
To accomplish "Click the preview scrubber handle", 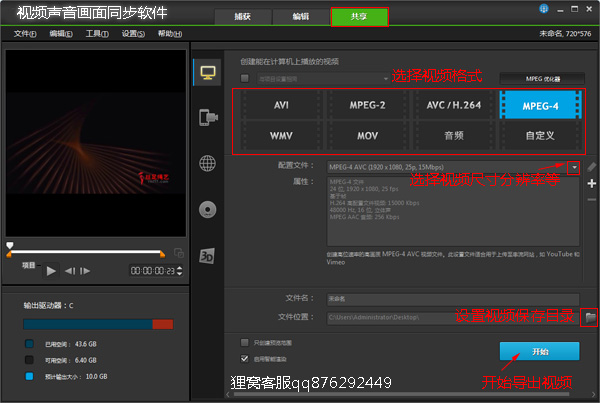I will pos(10,245).
